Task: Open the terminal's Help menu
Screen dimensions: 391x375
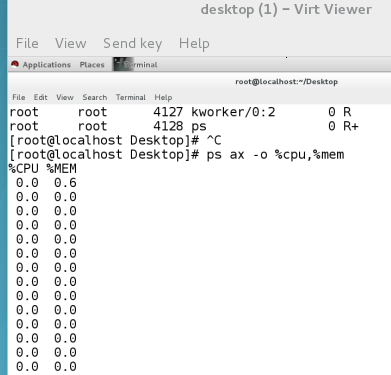Action: tap(163, 98)
